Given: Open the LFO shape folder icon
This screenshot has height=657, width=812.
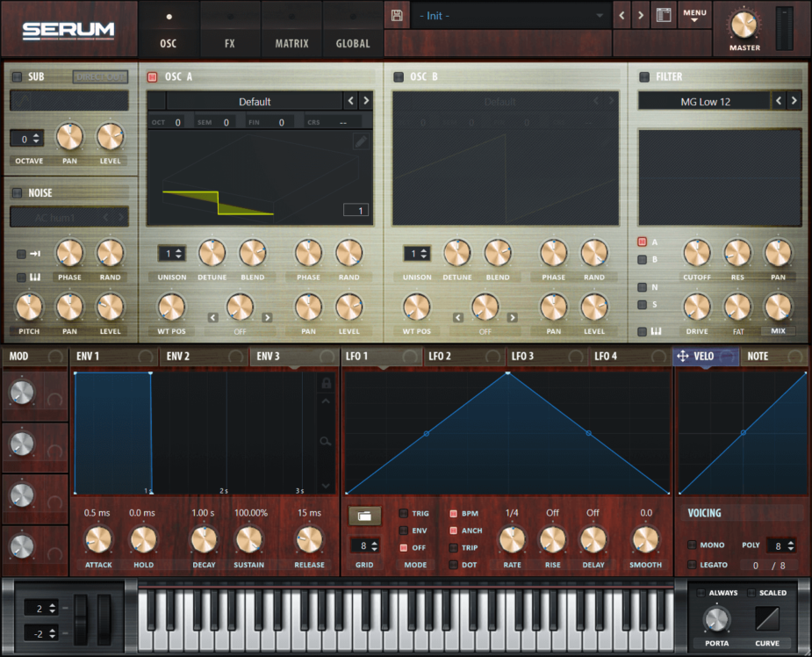Looking at the screenshot, I should (364, 516).
